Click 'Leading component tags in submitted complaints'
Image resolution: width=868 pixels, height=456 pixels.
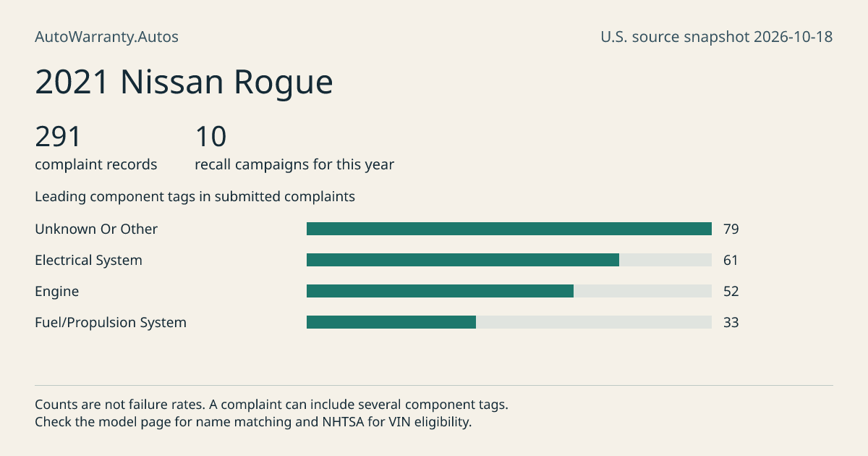[195, 196]
